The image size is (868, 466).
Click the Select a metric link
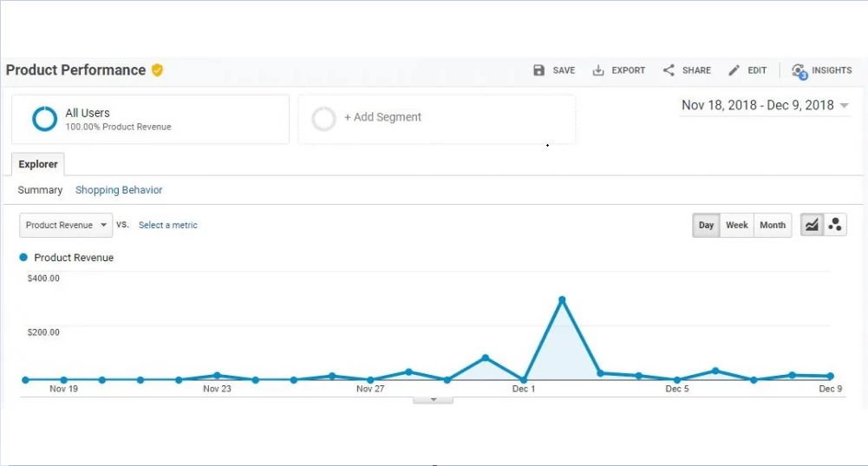pos(168,225)
